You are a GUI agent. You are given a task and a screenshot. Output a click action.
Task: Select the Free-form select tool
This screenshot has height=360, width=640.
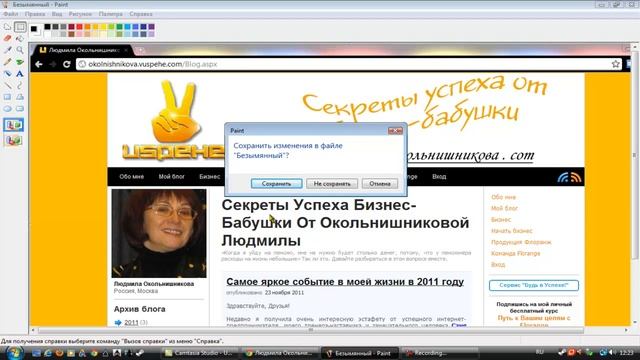tap(7, 27)
